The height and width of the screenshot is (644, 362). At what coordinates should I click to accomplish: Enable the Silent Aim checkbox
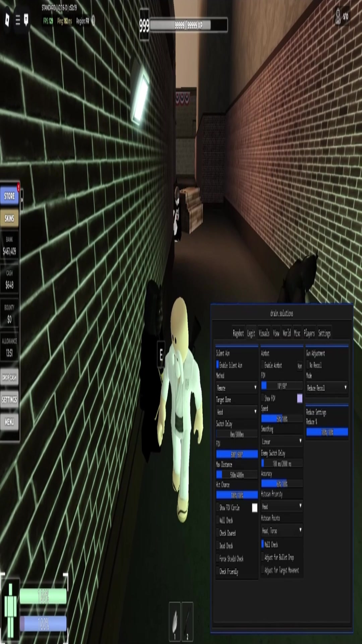pos(218,365)
